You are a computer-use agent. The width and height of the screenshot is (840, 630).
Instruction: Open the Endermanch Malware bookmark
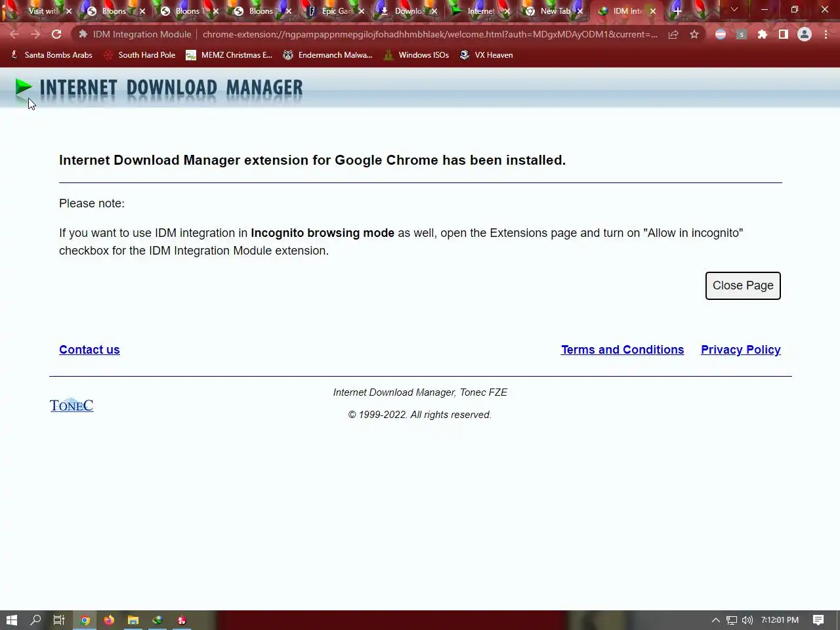(x=327, y=55)
